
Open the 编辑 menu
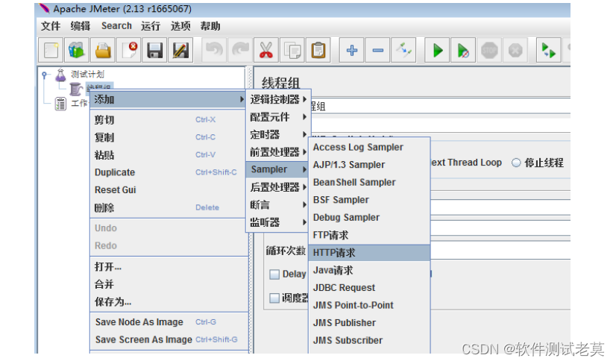point(80,26)
